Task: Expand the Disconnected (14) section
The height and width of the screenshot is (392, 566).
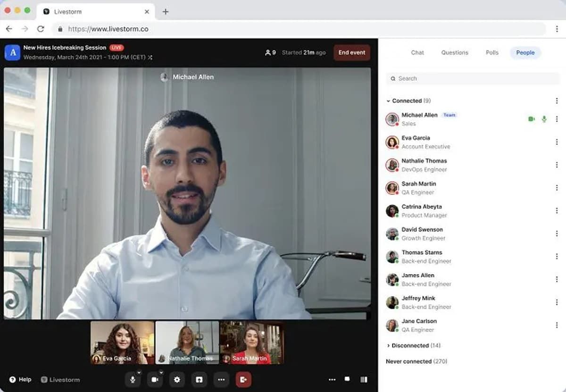Action: click(388, 346)
